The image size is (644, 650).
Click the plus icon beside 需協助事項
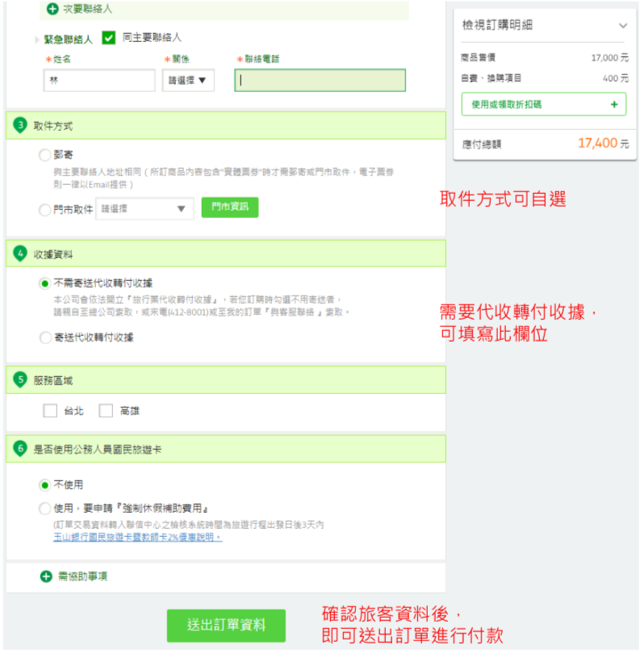[46, 576]
